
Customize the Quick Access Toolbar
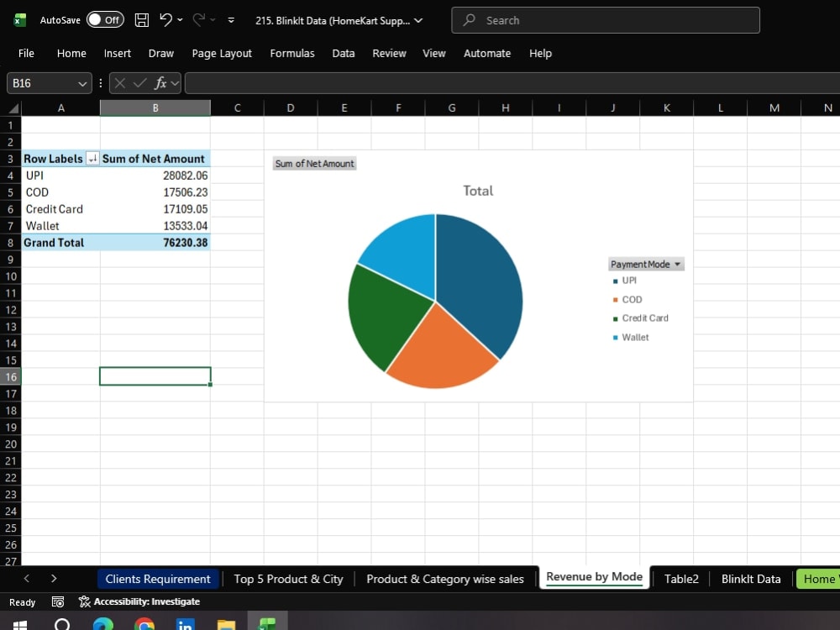[x=231, y=20]
